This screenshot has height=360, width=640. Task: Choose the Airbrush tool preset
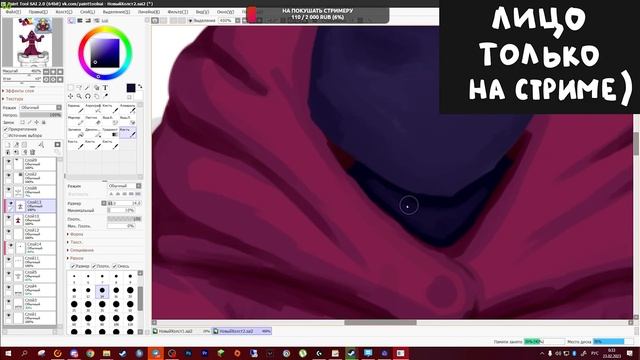coord(93,109)
